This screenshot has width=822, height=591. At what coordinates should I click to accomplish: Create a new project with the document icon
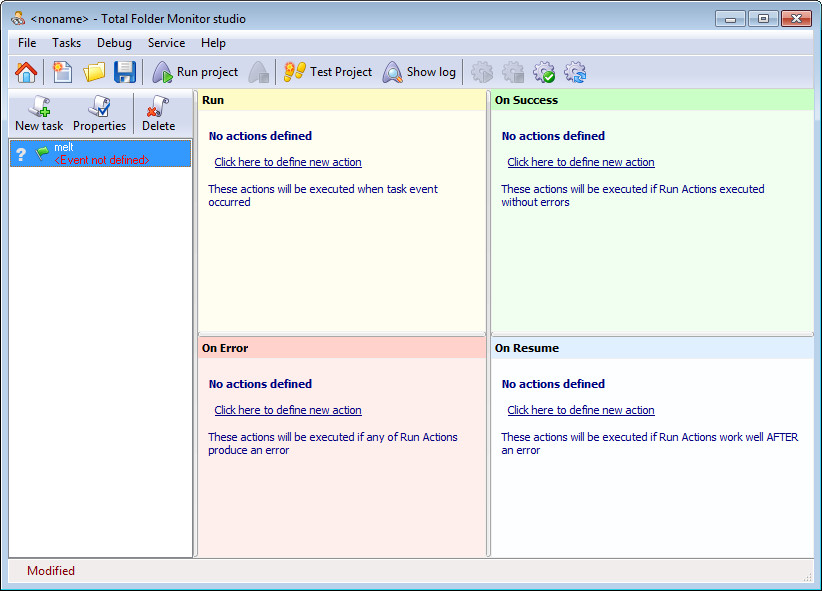(62, 72)
